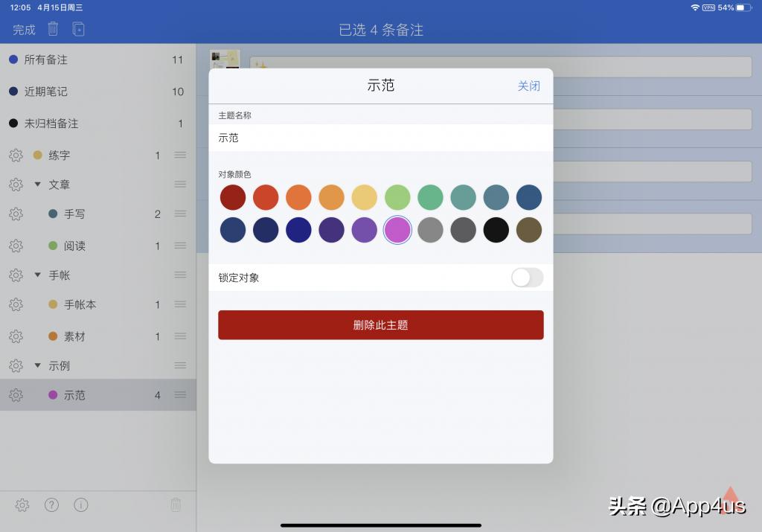Tap the help question mark icon at the bottom
Viewport: 762px width, 532px height.
[x=51, y=504]
